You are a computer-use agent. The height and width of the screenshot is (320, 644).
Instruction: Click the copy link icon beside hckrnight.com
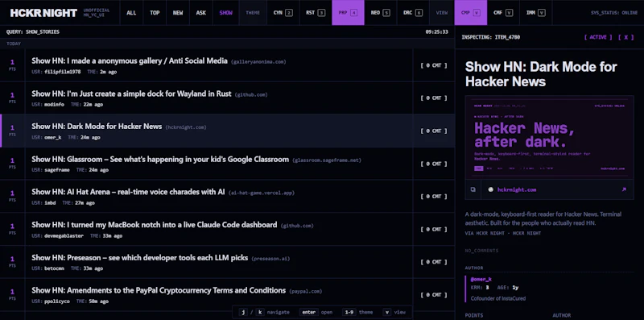click(473, 189)
